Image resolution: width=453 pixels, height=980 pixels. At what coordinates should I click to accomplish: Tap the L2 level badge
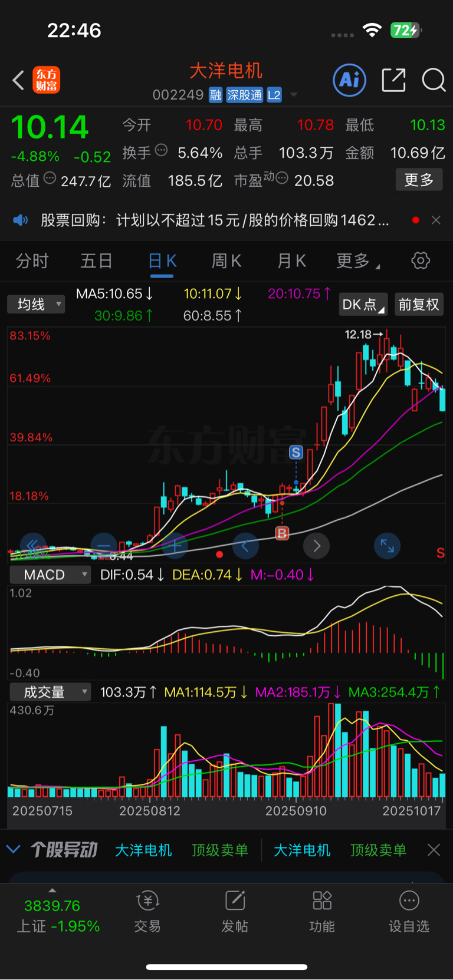[x=274, y=95]
